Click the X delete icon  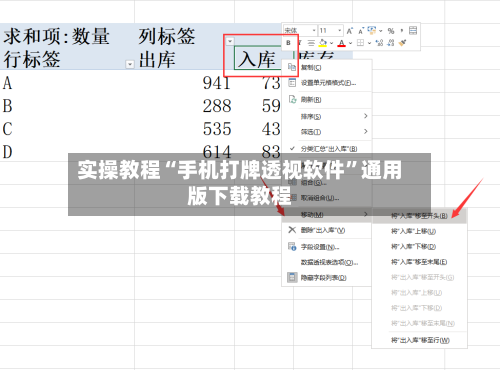pyautogui.click(x=292, y=230)
